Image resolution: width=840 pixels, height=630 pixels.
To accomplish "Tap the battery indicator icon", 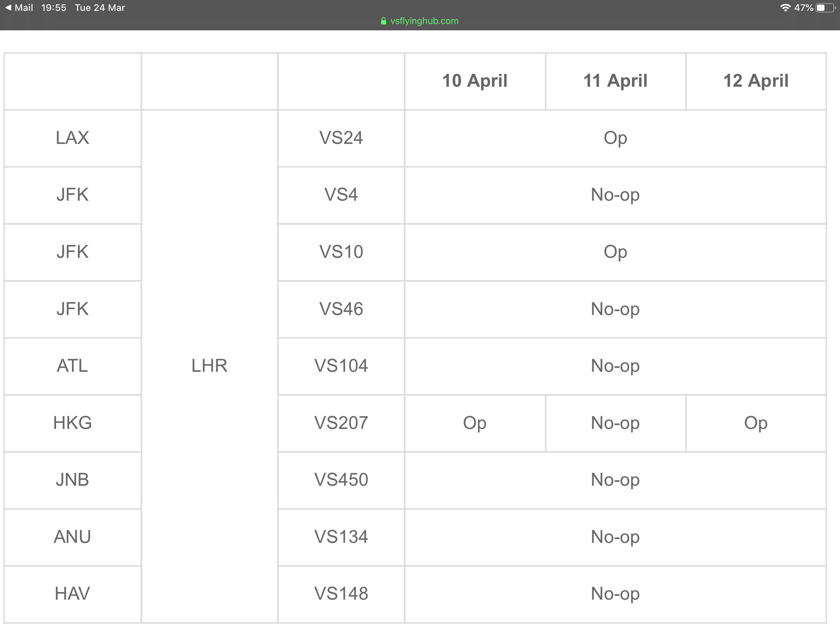I will click(825, 8).
